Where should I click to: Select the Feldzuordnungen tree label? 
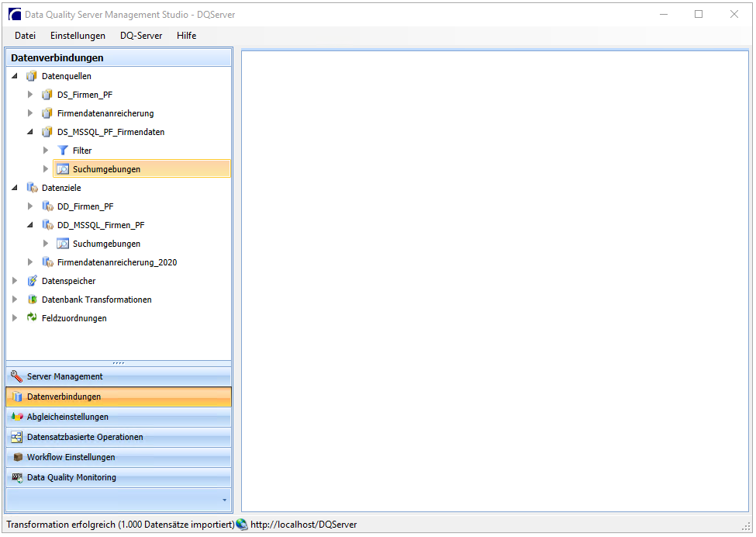(74, 318)
